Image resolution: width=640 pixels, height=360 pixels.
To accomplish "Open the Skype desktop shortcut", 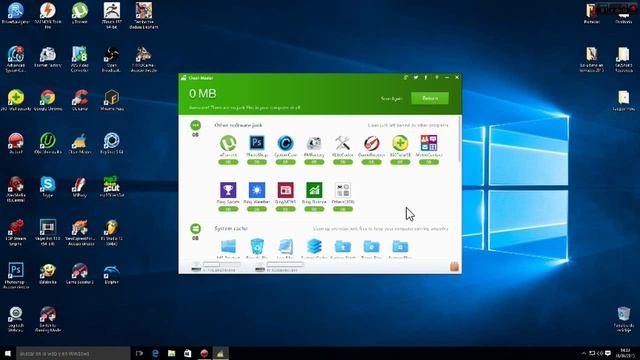I will (48, 184).
